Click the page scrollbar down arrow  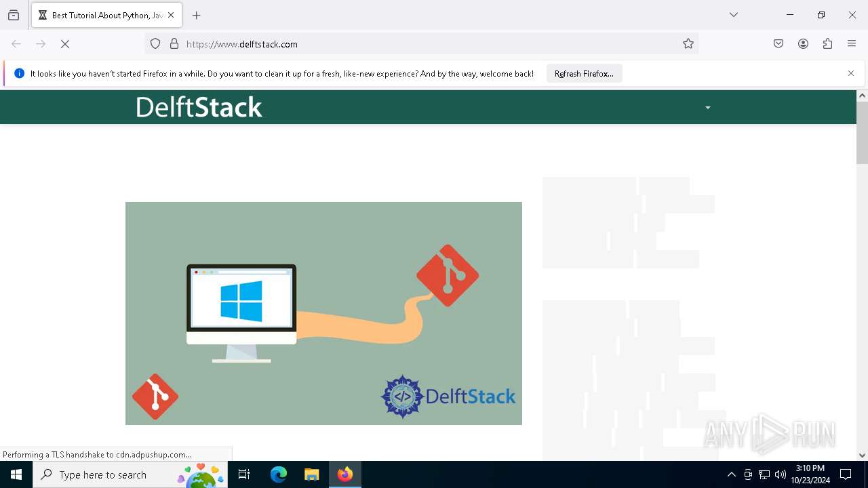click(x=862, y=455)
